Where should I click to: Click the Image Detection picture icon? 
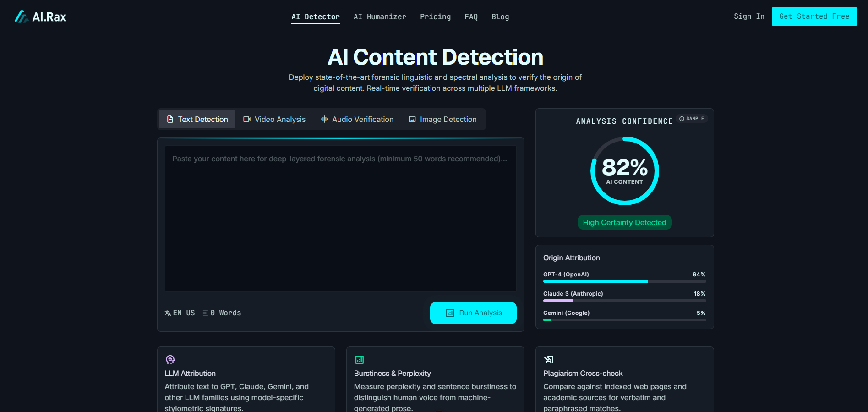click(x=412, y=119)
